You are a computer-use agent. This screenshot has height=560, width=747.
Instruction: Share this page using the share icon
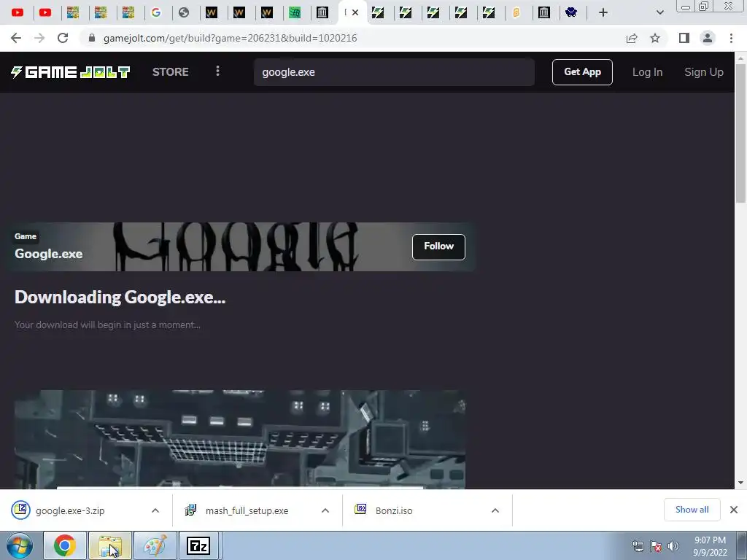click(x=632, y=38)
